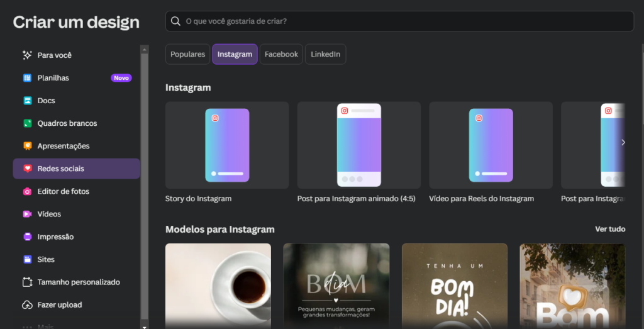Select the Instagram tab
Image resolution: width=644 pixels, height=329 pixels.
pyautogui.click(x=235, y=54)
